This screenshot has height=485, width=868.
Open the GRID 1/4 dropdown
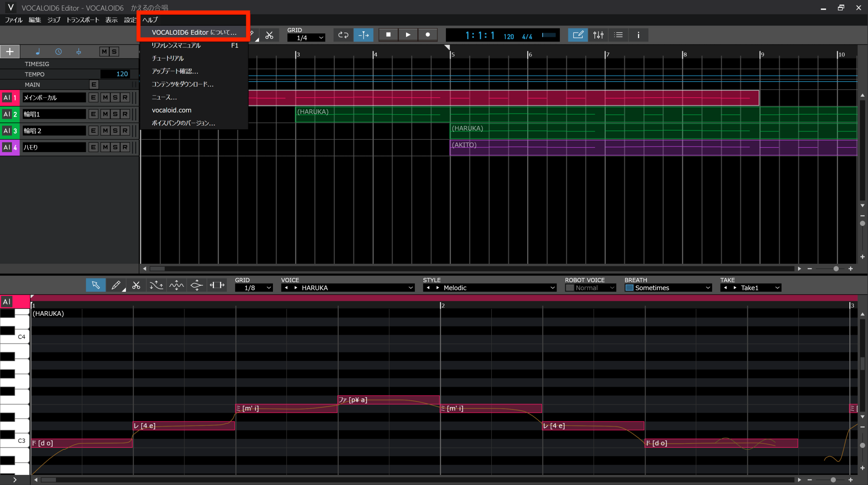(306, 37)
